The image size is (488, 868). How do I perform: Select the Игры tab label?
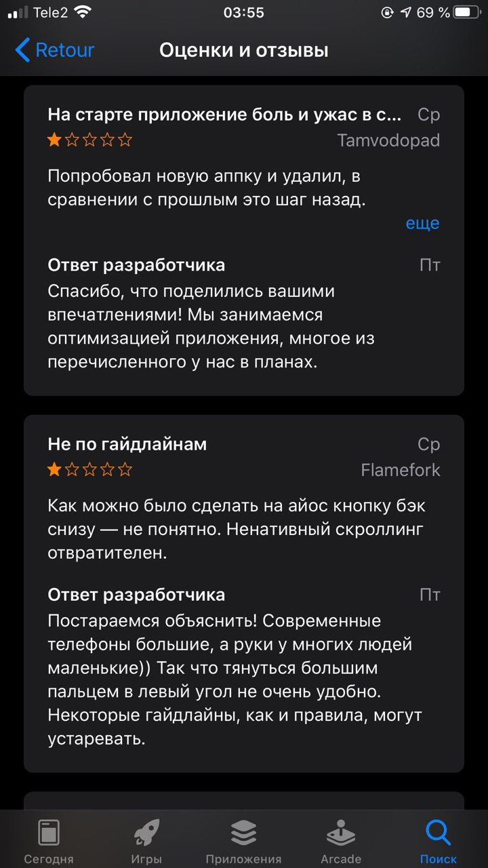click(x=146, y=859)
